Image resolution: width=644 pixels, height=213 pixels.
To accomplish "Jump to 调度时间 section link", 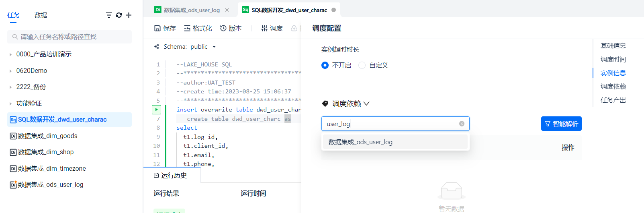I will pyautogui.click(x=613, y=59).
